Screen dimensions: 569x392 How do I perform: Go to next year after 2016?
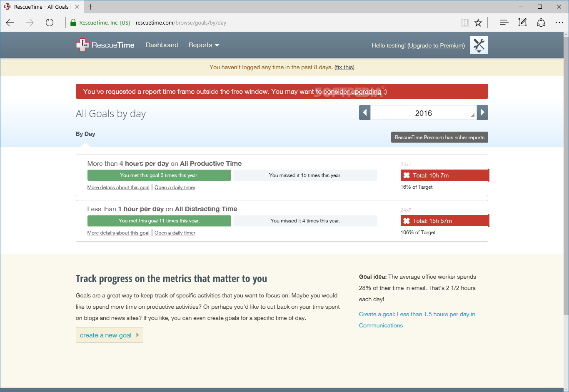click(x=482, y=112)
